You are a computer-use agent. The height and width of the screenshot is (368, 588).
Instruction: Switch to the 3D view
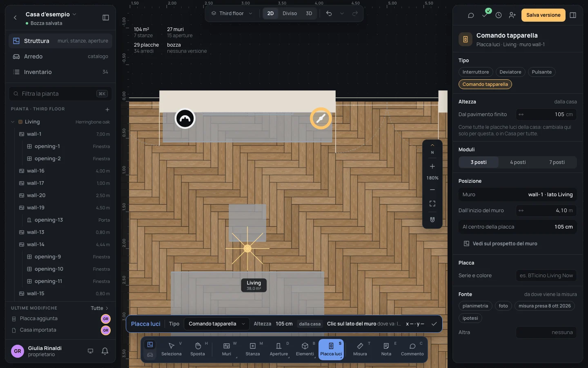coord(309,13)
